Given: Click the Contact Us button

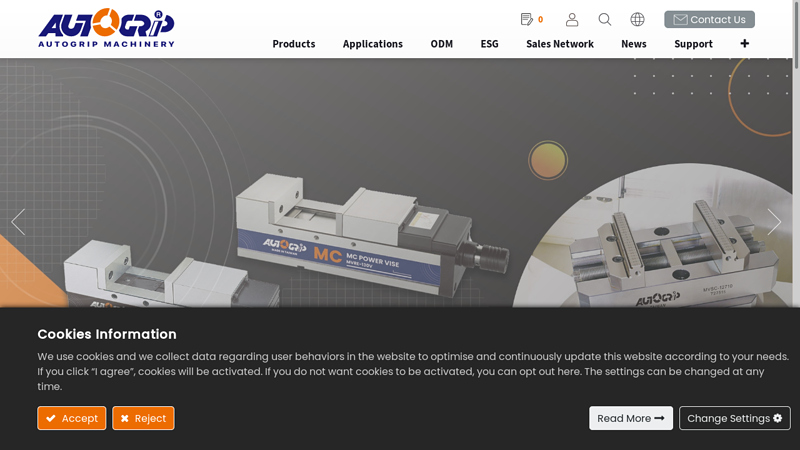Looking at the screenshot, I should pyautogui.click(x=709, y=19).
